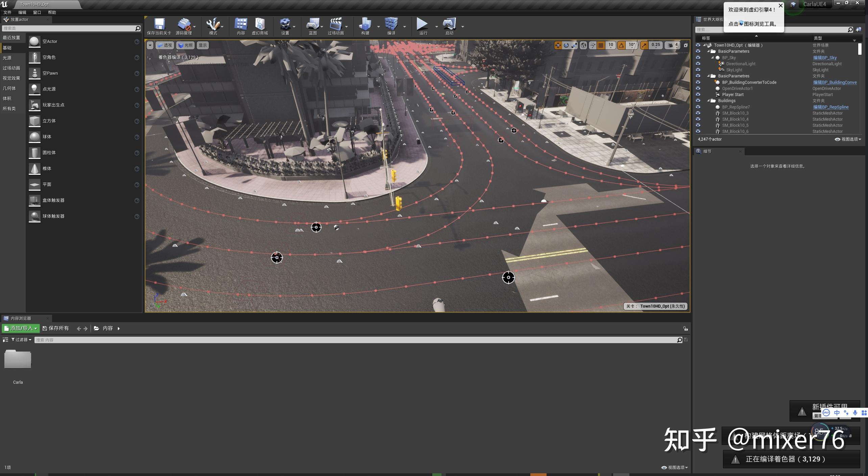Image resolution: width=868 pixels, height=476 pixels.
Task: Open the 编辑 menu
Action: pyautogui.click(x=22, y=13)
